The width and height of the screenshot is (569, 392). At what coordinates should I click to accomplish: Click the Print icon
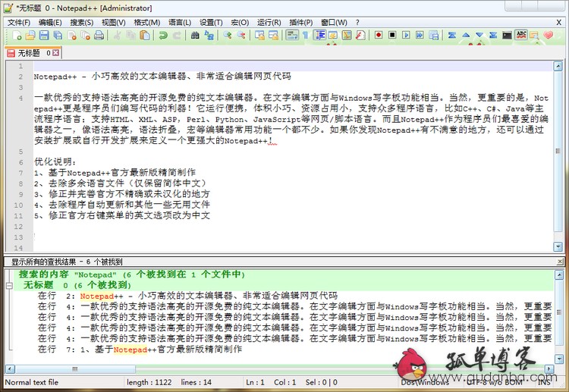99,35
